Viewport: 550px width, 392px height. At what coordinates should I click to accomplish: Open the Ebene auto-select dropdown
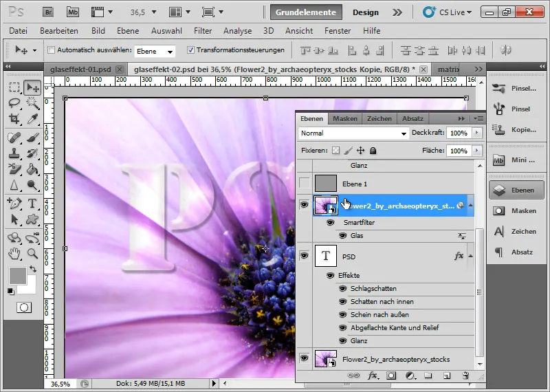click(155, 52)
